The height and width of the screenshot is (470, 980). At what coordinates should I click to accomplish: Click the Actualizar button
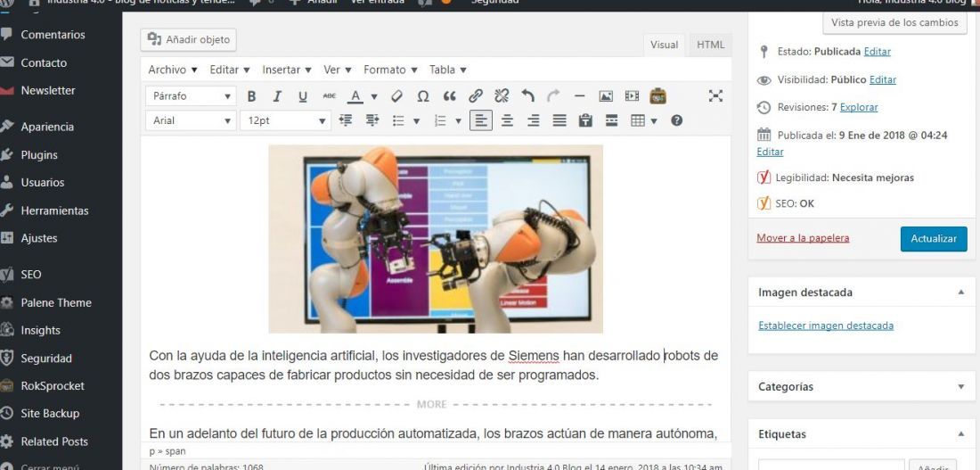tap(934, 238)
